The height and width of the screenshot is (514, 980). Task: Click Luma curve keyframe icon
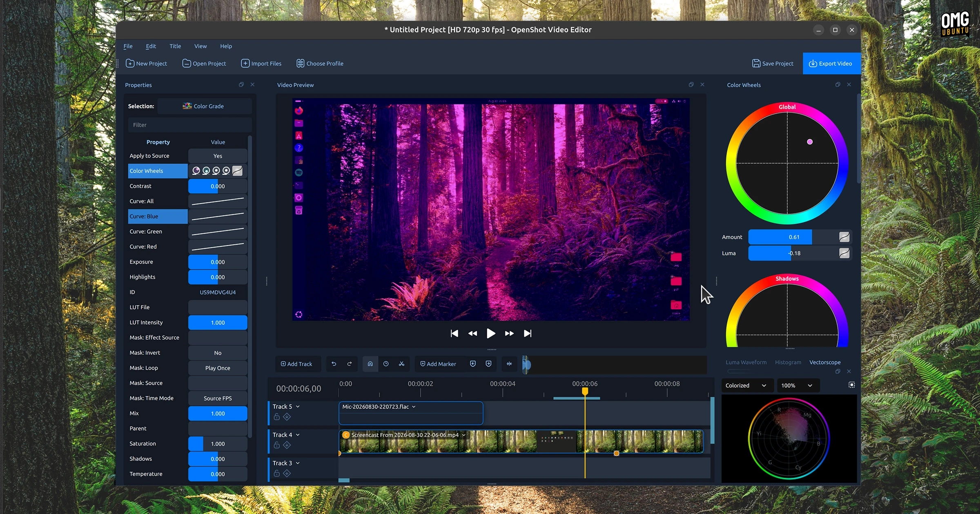844,253
